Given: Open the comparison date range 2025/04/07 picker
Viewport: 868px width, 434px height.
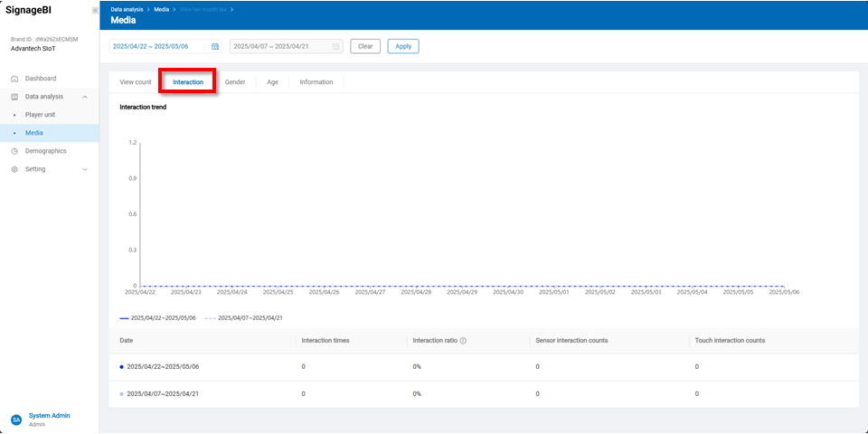Looking at the screenshot, I should coord(280,46).
